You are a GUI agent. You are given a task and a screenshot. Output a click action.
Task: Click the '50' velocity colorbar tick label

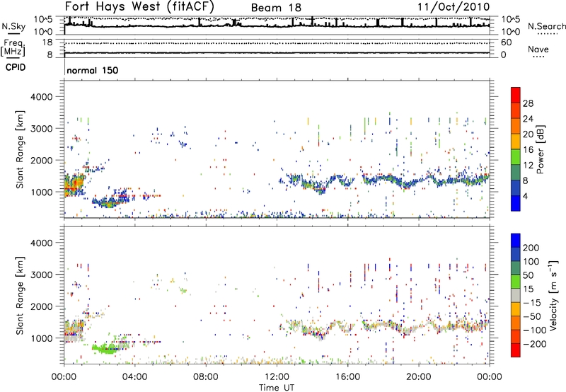coord(528,275)
